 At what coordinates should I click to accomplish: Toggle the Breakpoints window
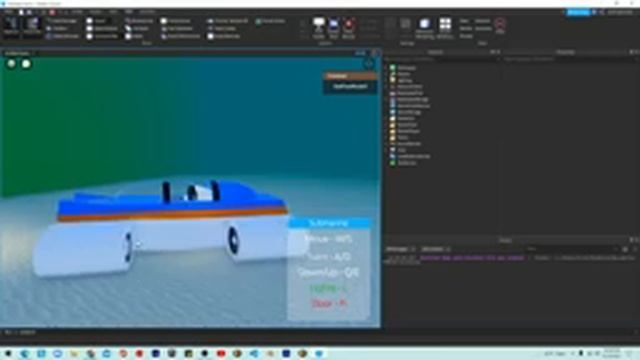(139, 21)
